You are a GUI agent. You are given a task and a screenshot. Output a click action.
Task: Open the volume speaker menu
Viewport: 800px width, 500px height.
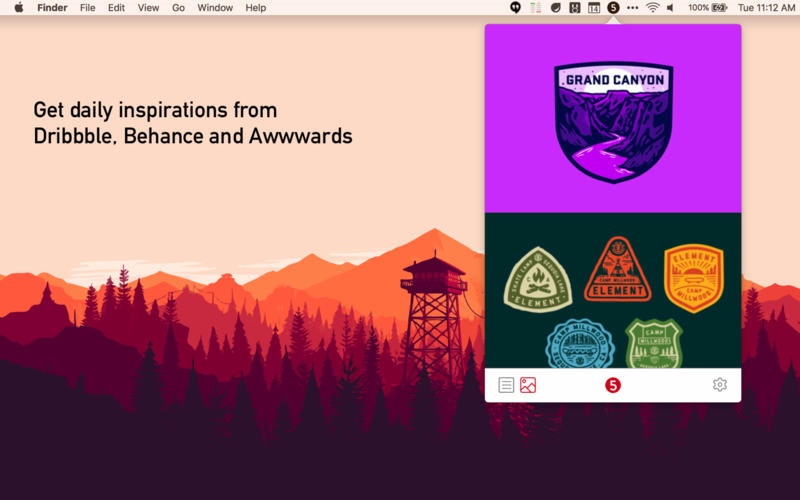coord(670,8)
